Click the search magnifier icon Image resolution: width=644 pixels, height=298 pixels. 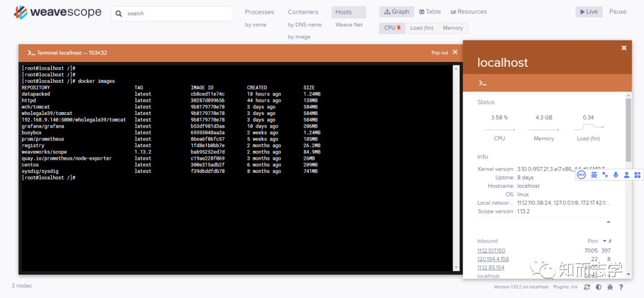click(119, 14)
